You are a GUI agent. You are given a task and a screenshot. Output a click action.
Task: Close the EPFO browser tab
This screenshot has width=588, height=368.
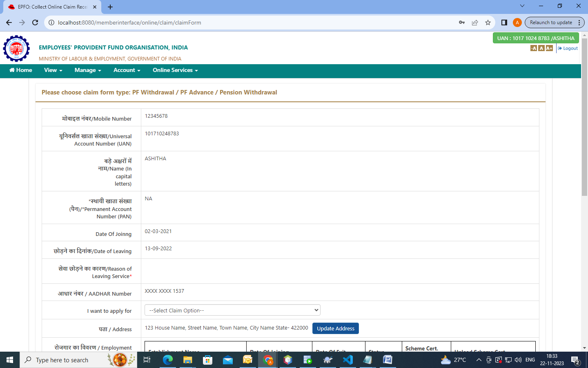pyautogui.click(x=95, y=7)
